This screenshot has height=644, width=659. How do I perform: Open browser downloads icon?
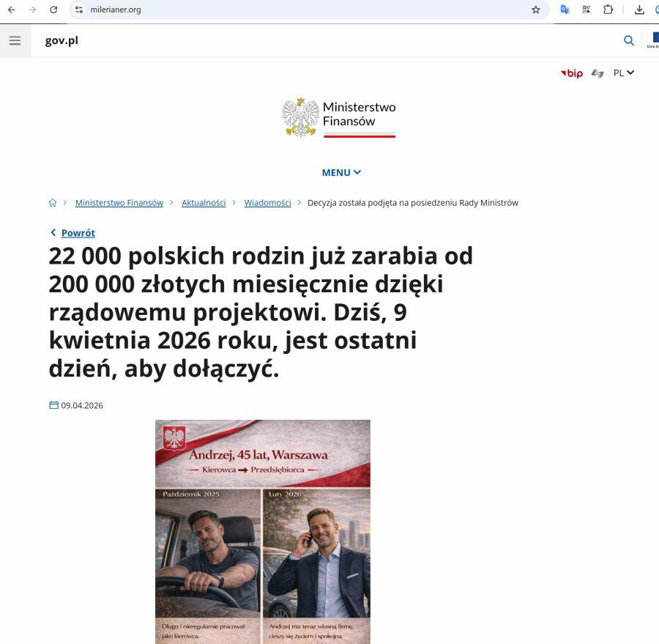pos(639,10)
